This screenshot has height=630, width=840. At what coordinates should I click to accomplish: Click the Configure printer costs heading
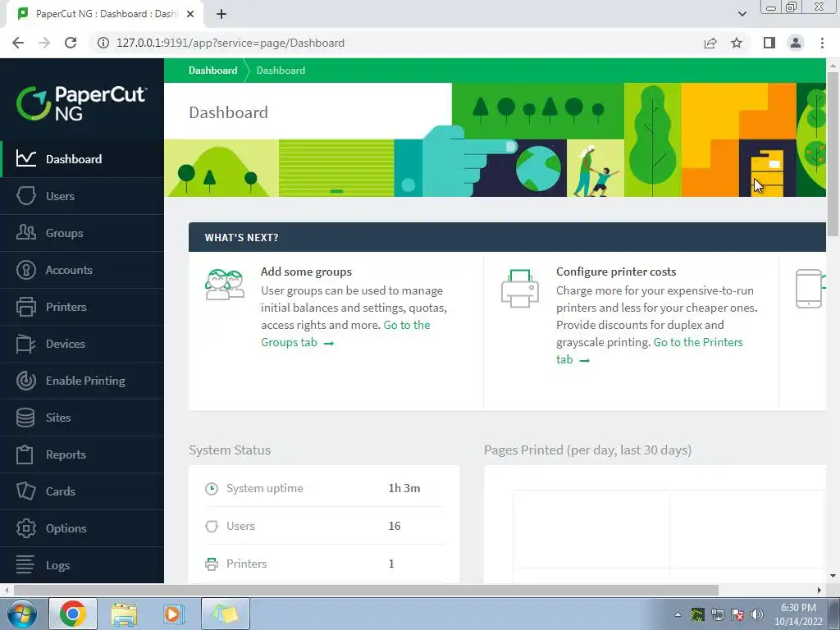(x=616, y=272)
